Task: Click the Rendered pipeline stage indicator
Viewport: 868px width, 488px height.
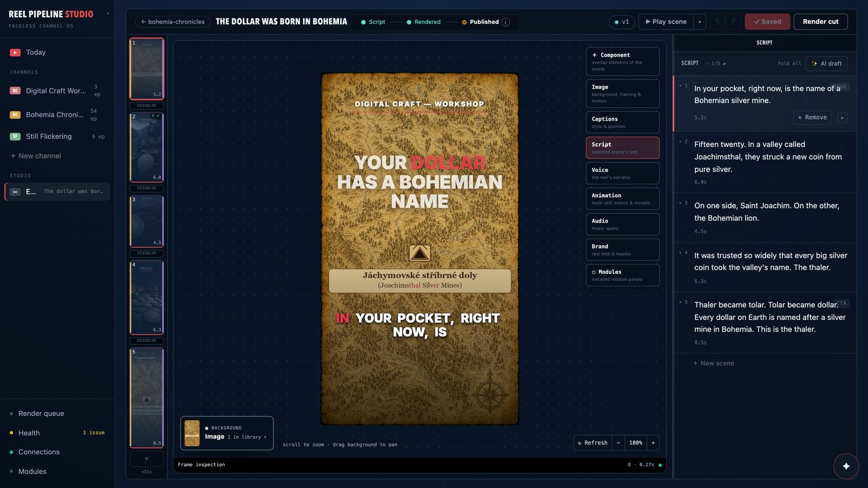Action: [x=424, y=22]
